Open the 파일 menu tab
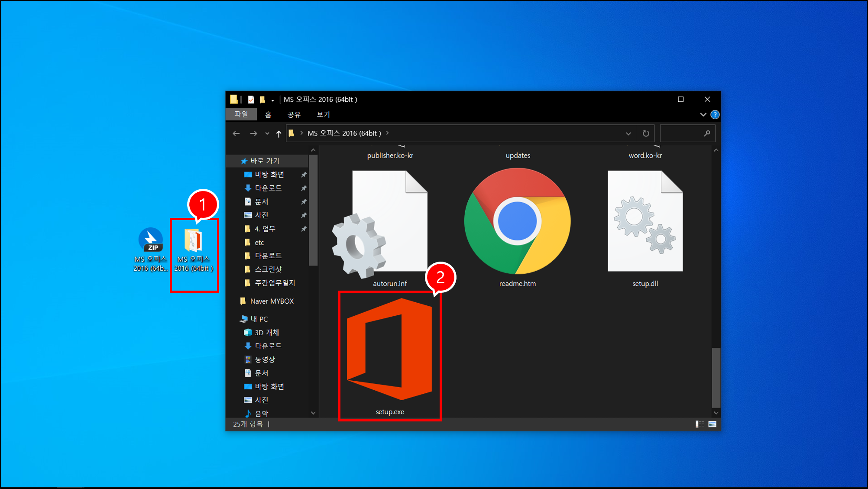This screenshot has height=489, width=868. click(241, 114)
